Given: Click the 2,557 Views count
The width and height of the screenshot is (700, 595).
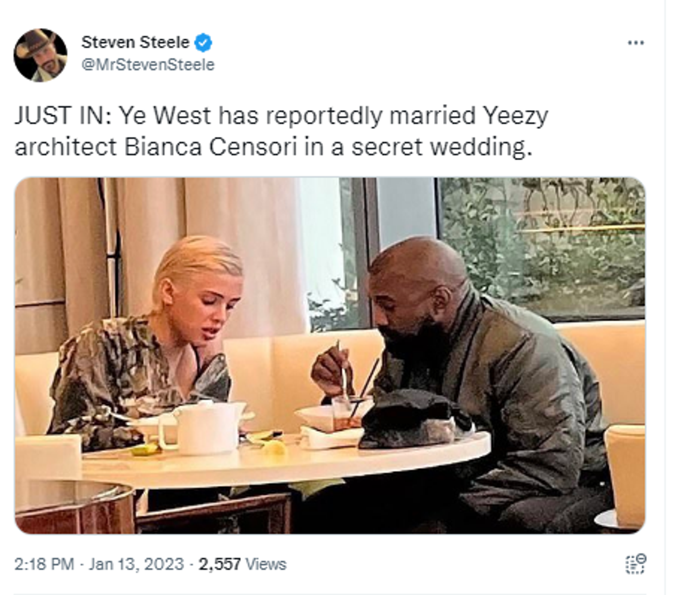Looking at the screenshot, I should click(x=242, y=564).
